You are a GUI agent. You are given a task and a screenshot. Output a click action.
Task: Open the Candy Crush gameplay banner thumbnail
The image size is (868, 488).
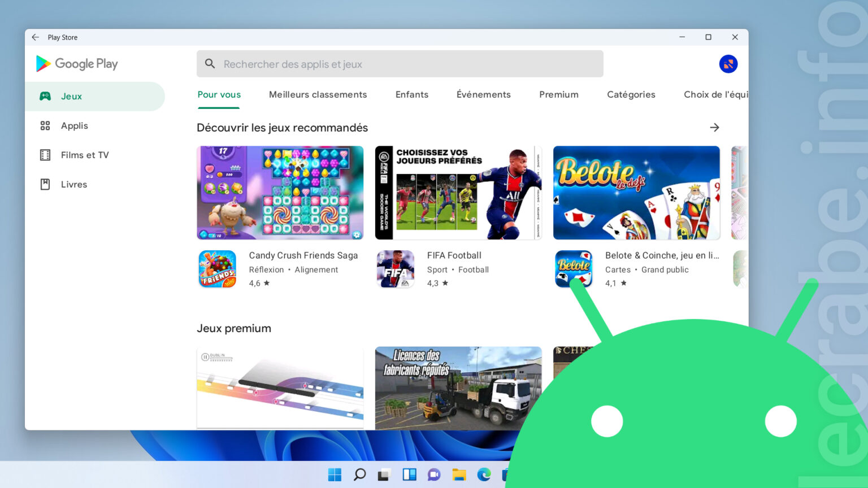point(280,192)
